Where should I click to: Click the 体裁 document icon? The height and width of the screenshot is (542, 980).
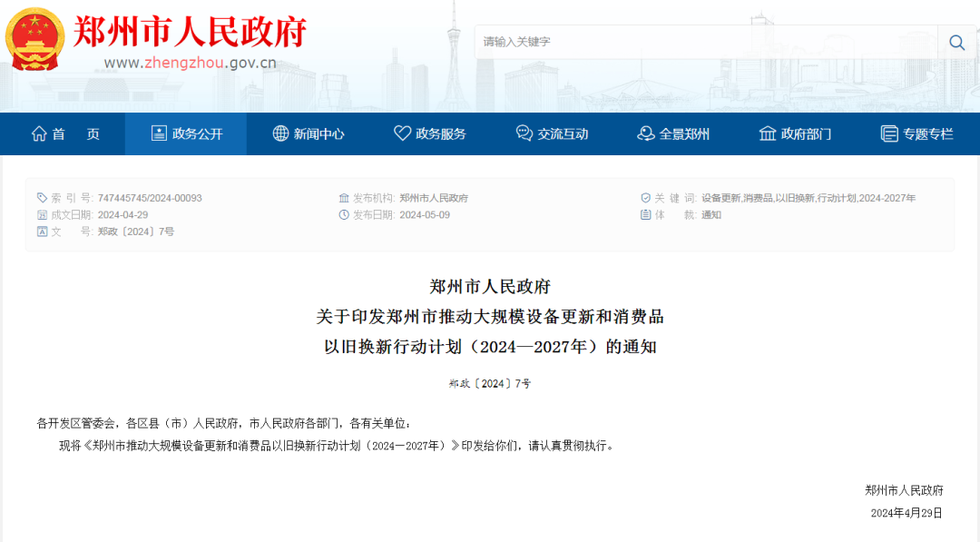click(646, 214)
